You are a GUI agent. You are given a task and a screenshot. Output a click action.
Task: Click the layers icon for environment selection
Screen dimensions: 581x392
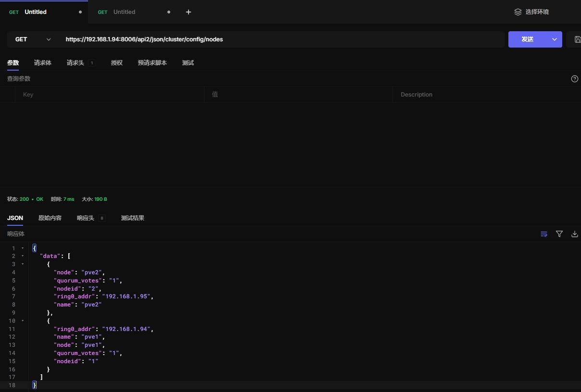click(518, 12)
